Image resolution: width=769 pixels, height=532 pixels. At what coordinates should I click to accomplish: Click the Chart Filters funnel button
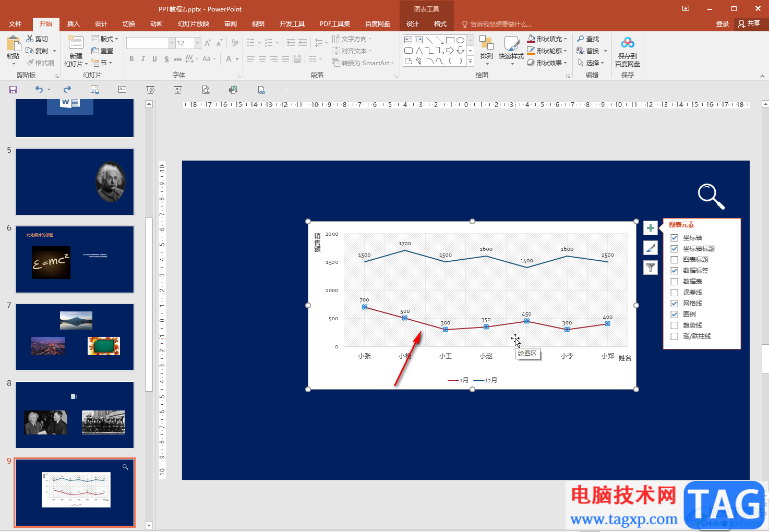[x=650, y=268]
